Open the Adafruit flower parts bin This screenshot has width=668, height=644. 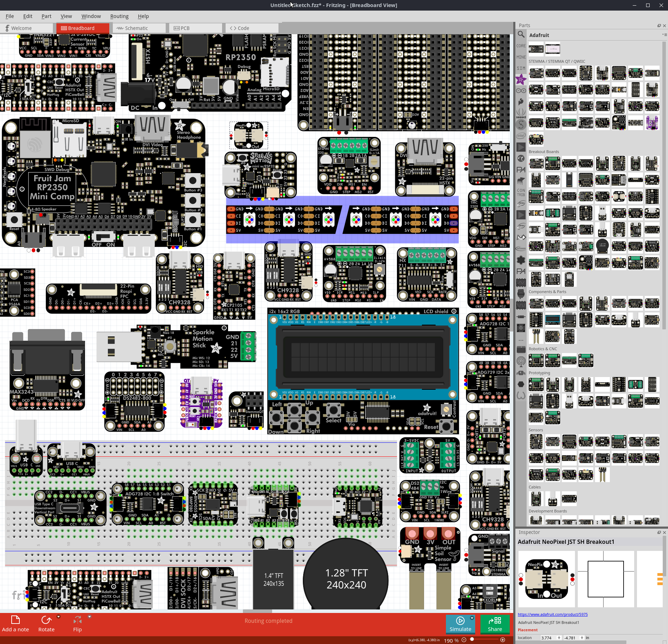pyautogui.click(x=521, y=78)
